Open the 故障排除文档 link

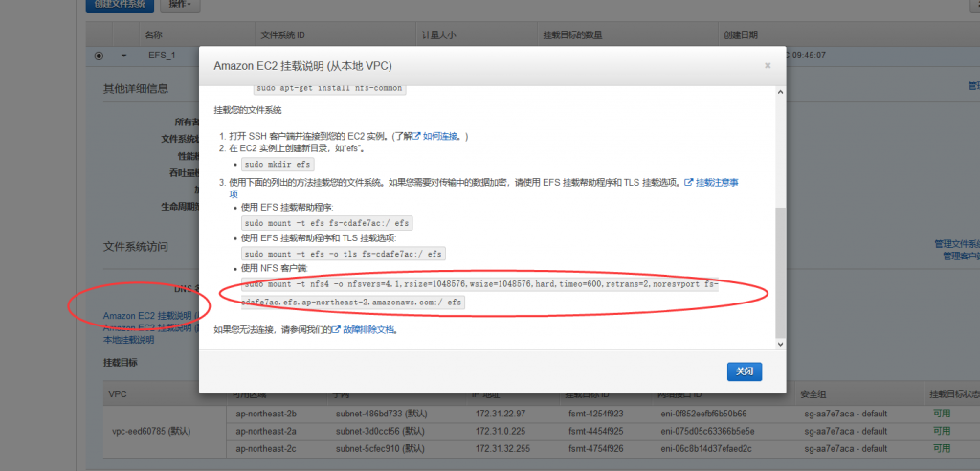click(368, 329)
